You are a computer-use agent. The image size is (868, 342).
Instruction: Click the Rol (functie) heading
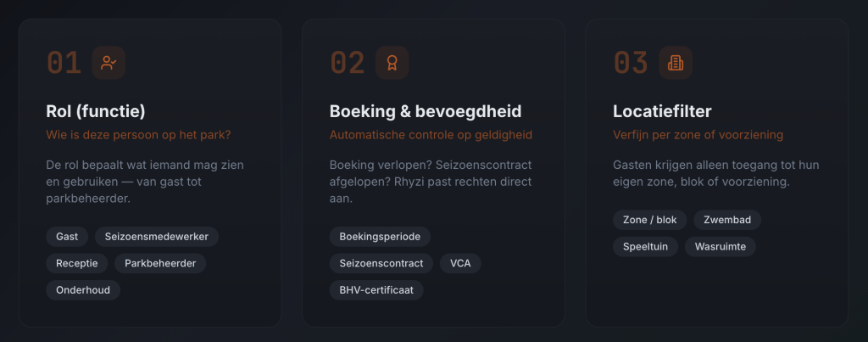click(x=96, y=111)
